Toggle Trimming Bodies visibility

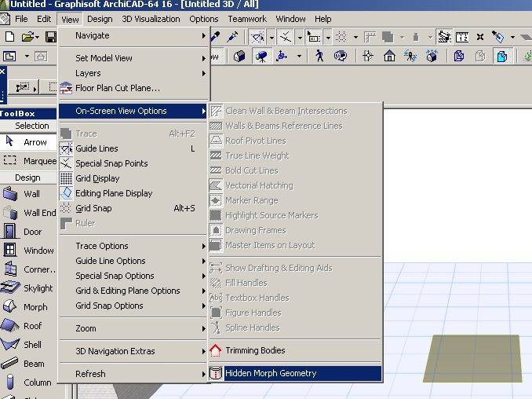[295, 350]
